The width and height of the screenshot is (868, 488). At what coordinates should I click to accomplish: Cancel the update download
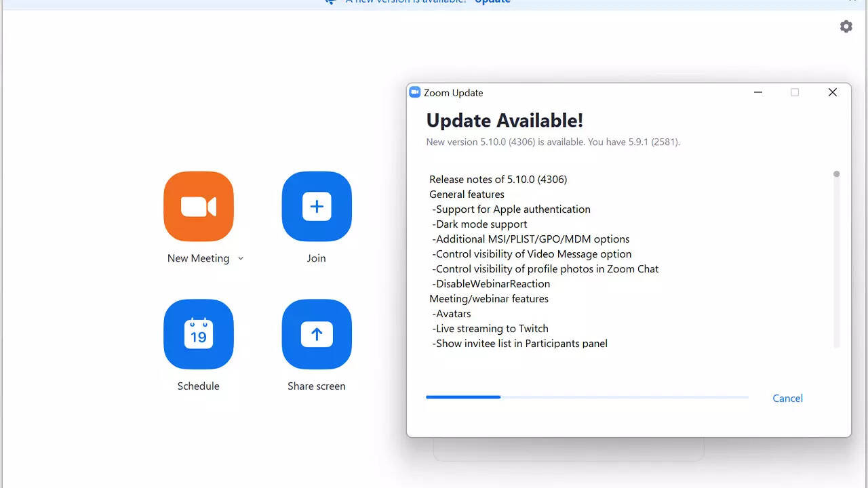pyautogui.click(x=787, y=398)
